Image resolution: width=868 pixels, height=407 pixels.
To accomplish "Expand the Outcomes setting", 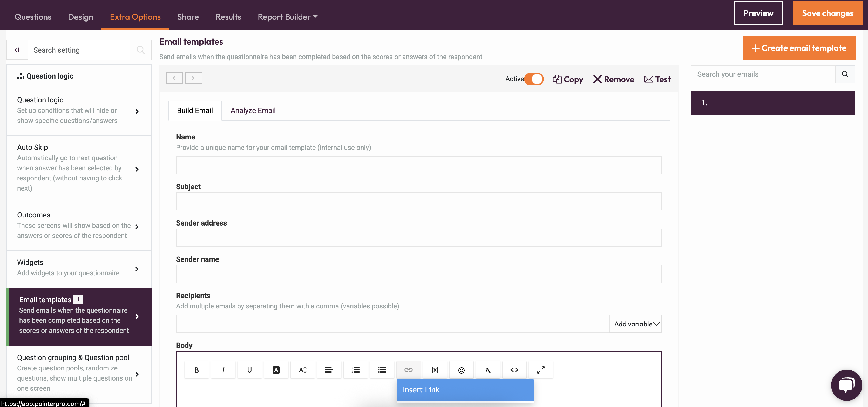I will tap(137, 227).
